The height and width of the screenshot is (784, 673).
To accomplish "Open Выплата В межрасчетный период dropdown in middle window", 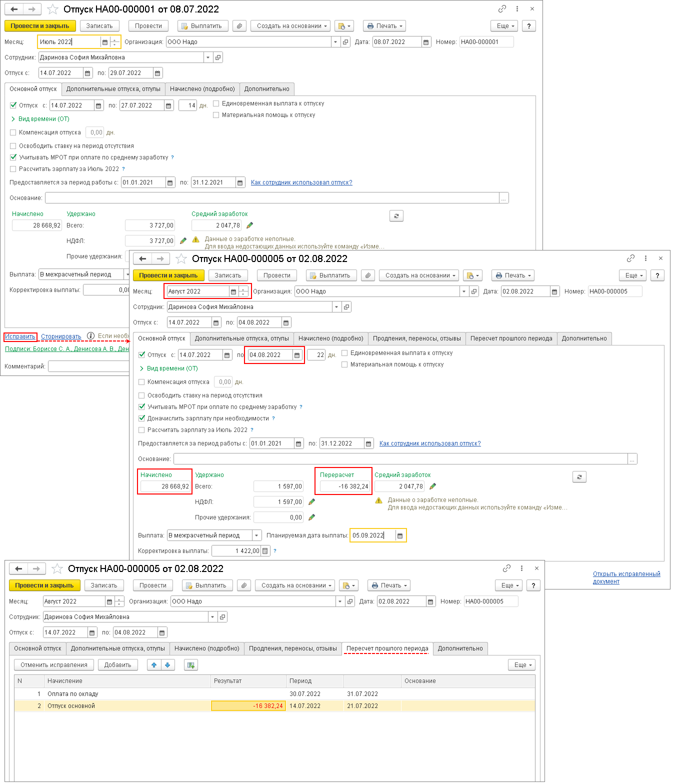I will 256,535.
